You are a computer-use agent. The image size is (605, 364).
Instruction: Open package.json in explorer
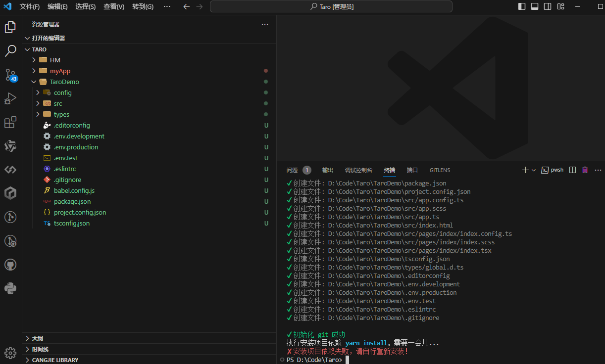(72, 201)
